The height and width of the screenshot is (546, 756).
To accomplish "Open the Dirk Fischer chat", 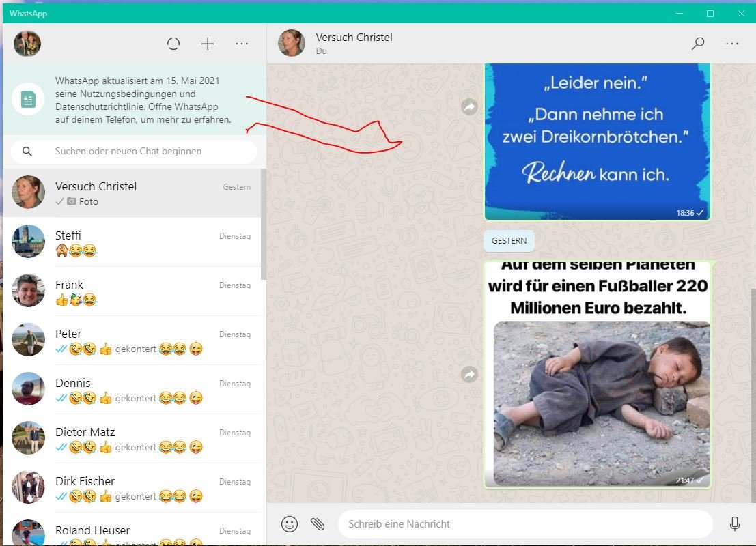I will tap(132, 488).
